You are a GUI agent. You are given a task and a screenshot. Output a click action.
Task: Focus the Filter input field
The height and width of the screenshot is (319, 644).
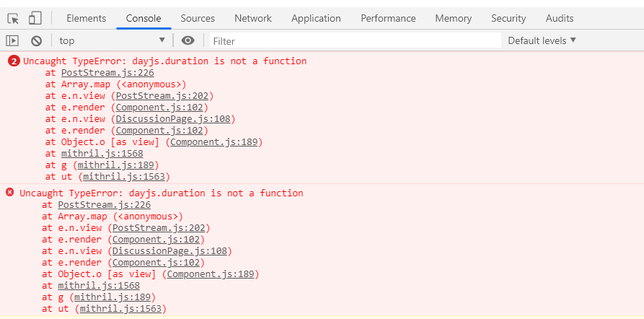coord(356,40)
